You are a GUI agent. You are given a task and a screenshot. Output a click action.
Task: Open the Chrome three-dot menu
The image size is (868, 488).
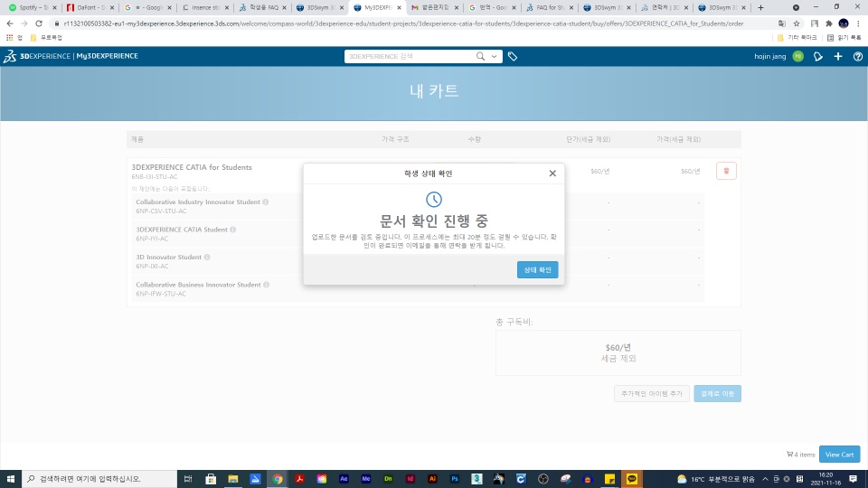(858, 23)
